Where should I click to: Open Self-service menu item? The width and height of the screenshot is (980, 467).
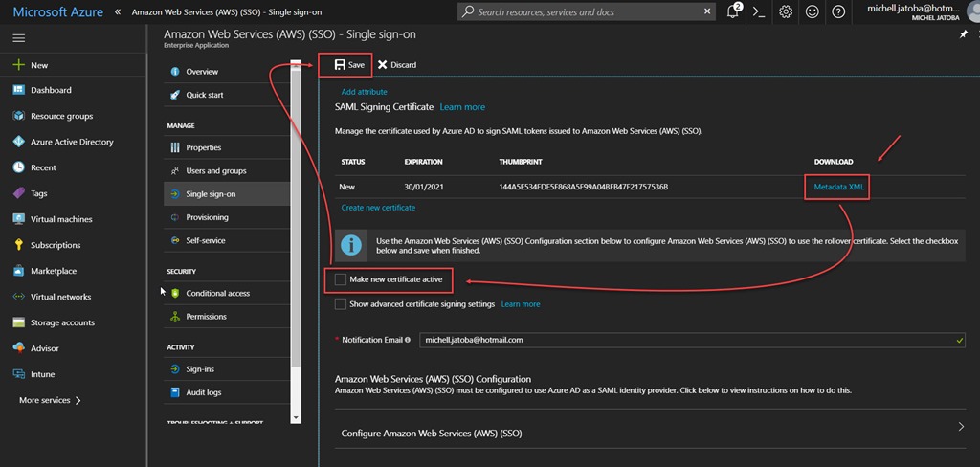coord(226,240)
